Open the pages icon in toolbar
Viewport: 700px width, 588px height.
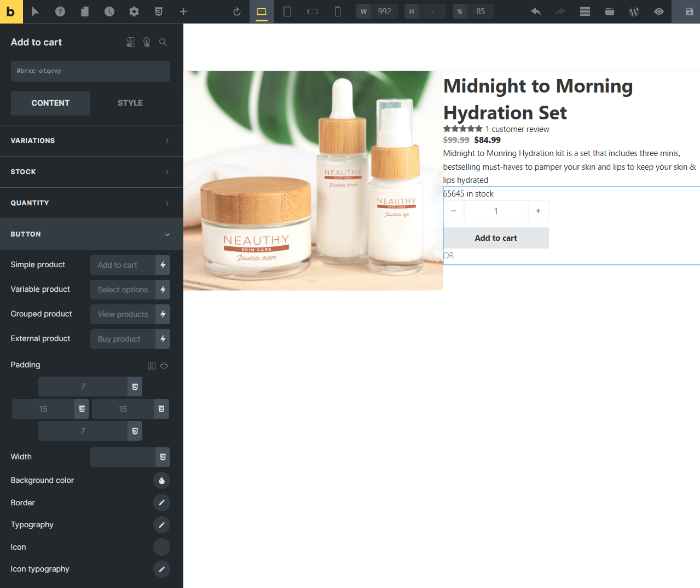[x=85, y=11]
